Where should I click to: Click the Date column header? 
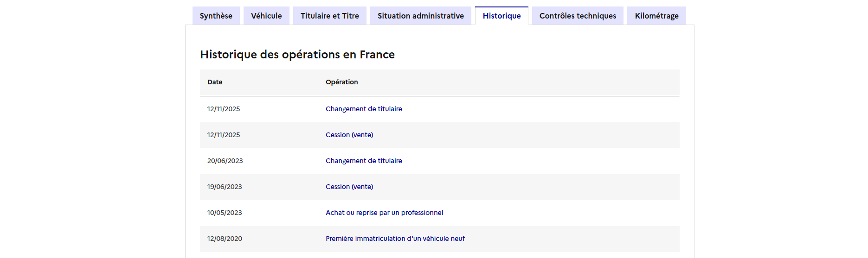215,82
